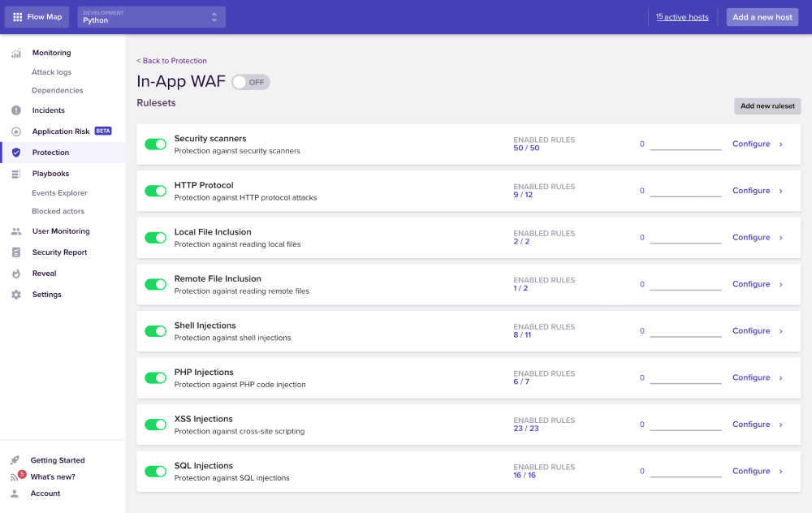Open Attack logs in the sidebar

pyautogui.click(x=52, y=72)
